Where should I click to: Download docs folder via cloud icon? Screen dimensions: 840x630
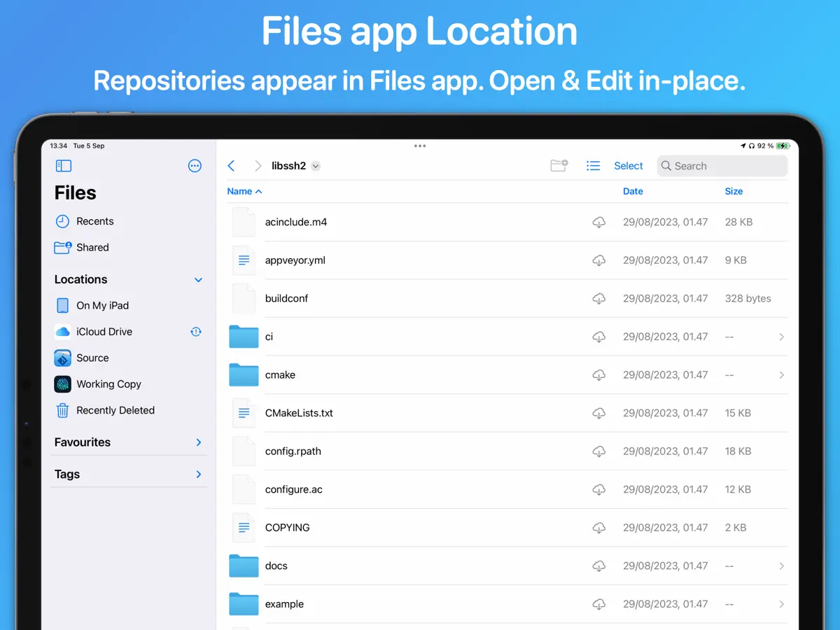click(599, 566)
